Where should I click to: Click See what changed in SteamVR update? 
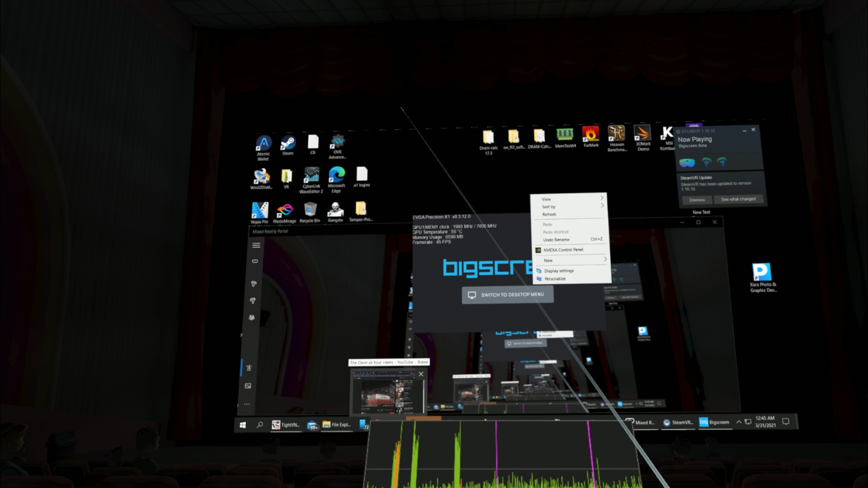[x=738, y=199]
